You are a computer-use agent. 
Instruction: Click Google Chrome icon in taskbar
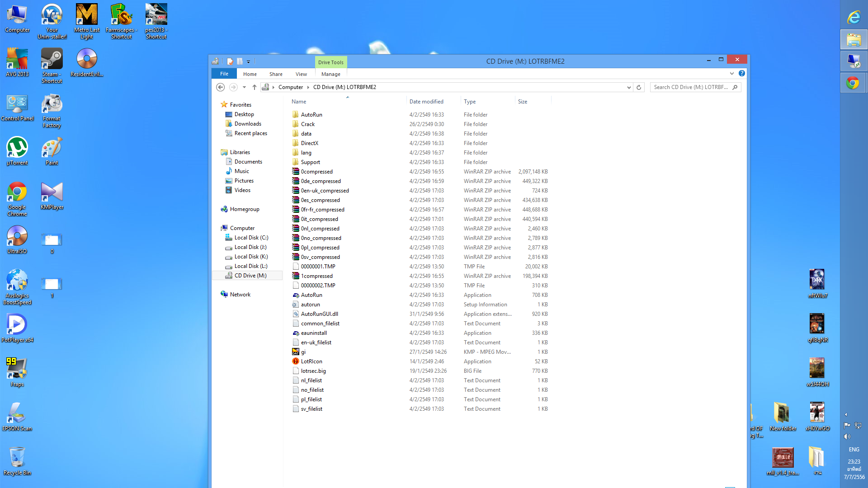[853, 83]
